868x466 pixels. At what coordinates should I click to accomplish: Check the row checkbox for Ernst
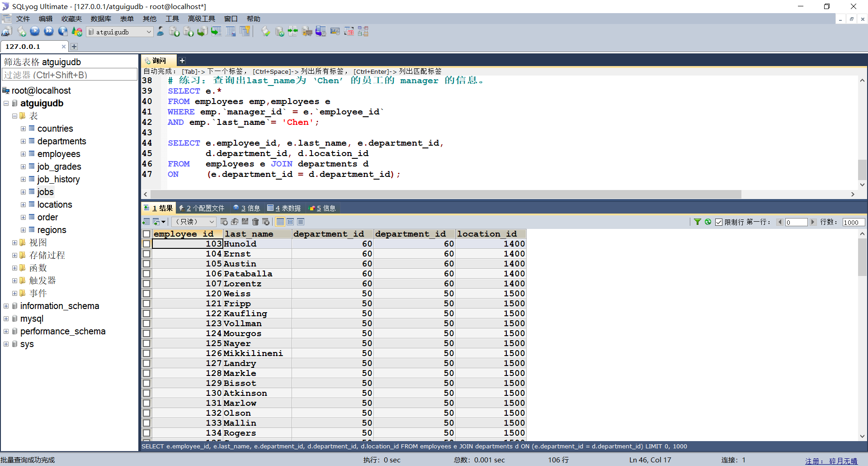coord(146,254)
